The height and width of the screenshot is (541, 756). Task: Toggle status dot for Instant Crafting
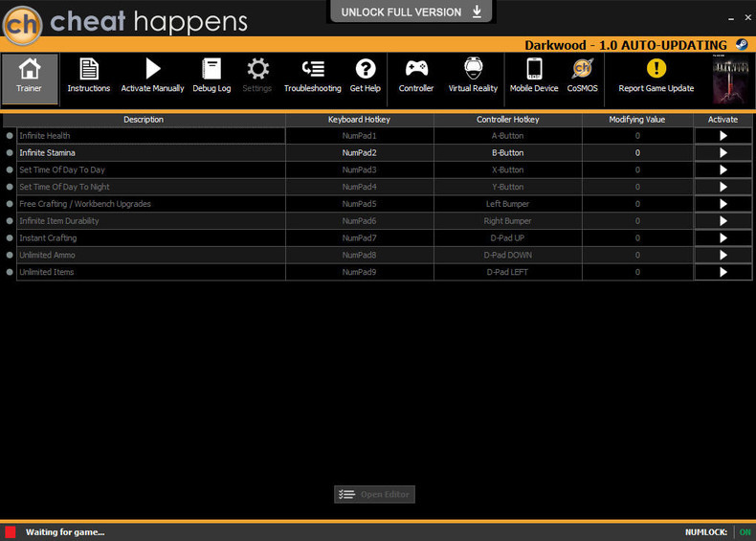10,237
